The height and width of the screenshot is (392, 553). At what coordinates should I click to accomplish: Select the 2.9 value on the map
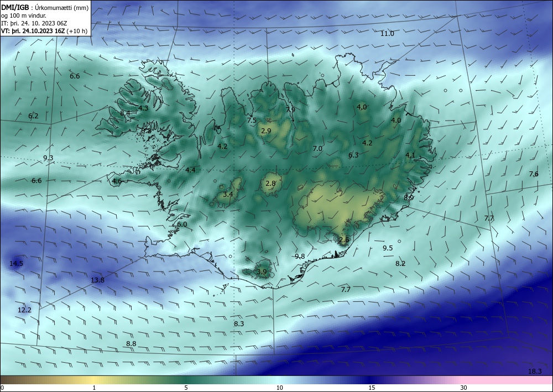point(266,131)
